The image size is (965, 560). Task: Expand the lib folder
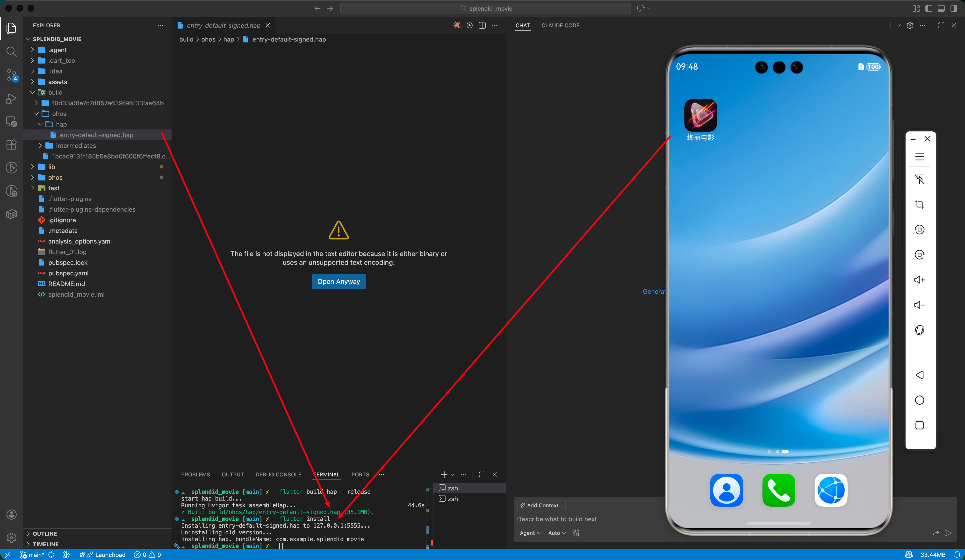pos(52,167)
